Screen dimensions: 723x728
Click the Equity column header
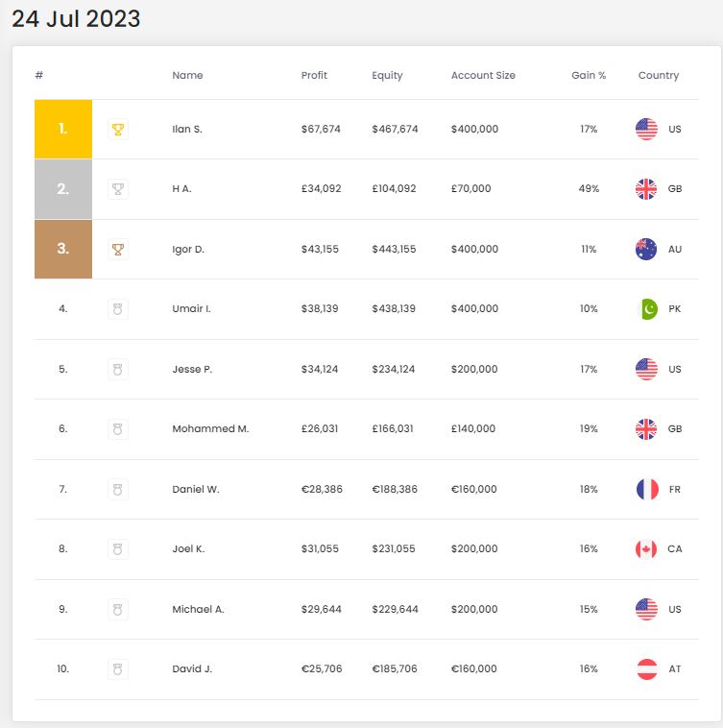387,75
